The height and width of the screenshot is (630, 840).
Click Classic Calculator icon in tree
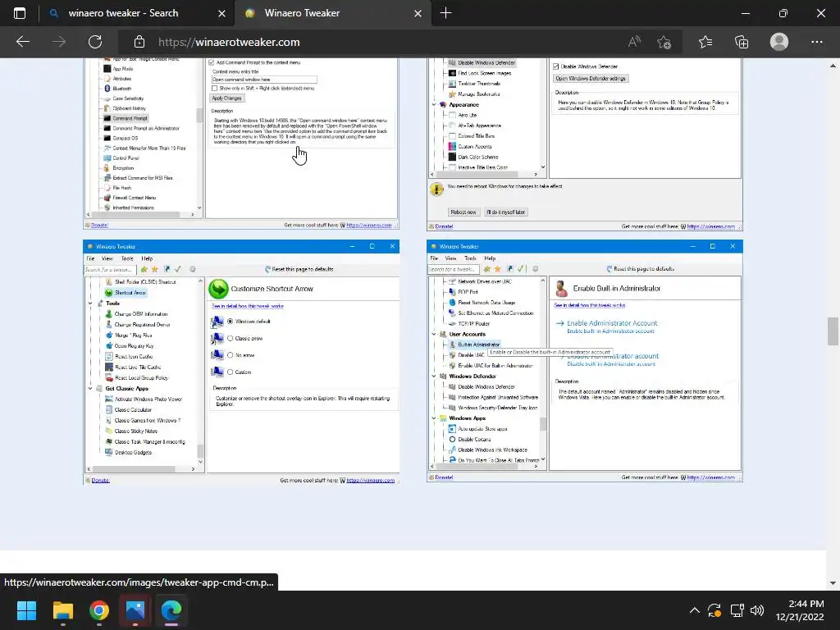coord(109,410)
